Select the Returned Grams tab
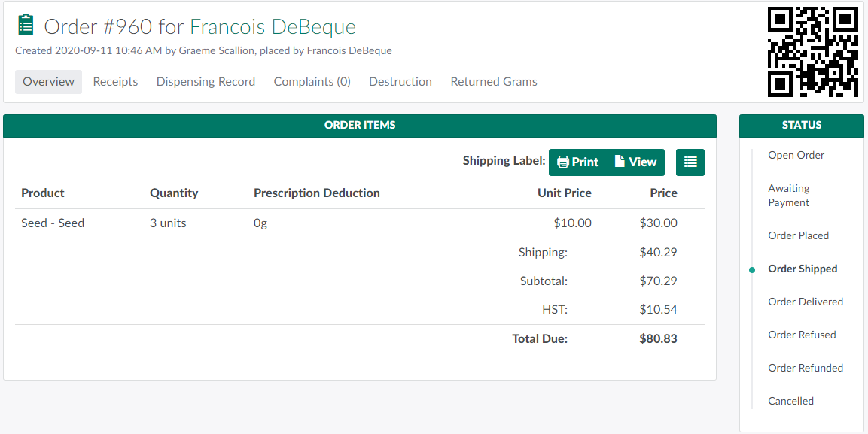Screen dimensions: 868x434 [494, 82]
